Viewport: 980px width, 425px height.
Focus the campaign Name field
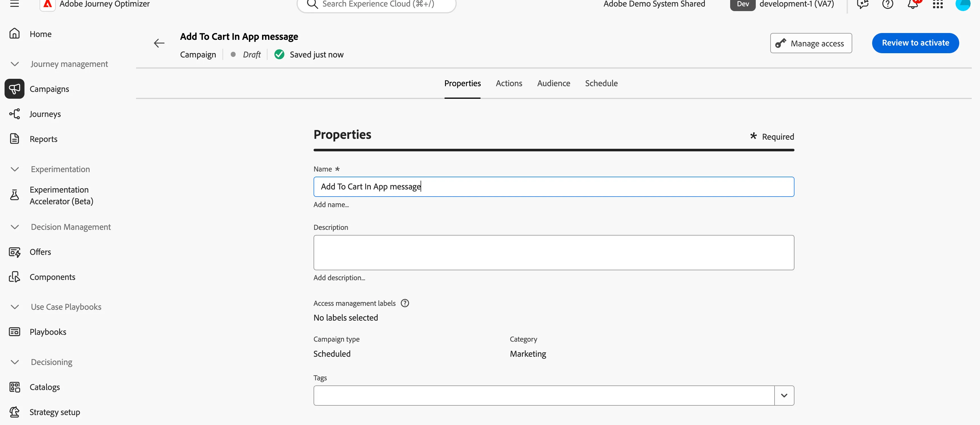(x=553, y=186)
